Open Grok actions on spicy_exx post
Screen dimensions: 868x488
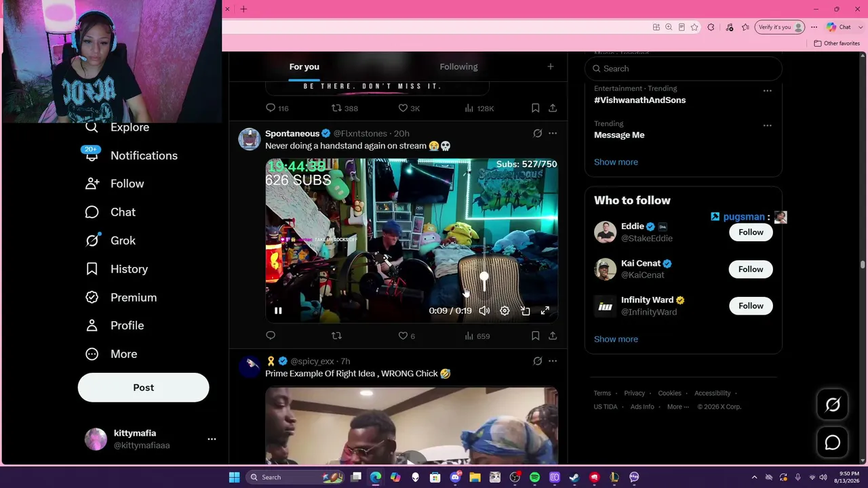[538, 361]
